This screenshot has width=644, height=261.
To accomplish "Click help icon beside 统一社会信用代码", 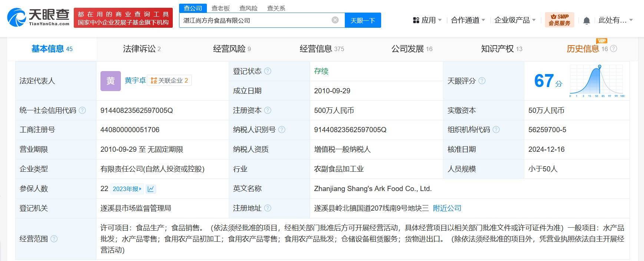I will coord(82,110).
